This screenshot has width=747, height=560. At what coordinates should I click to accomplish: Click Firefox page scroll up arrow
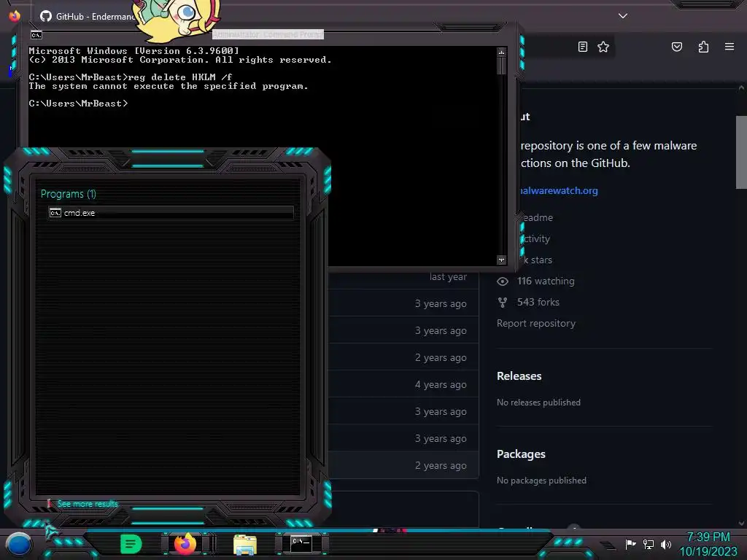click(x=741, y=87)
